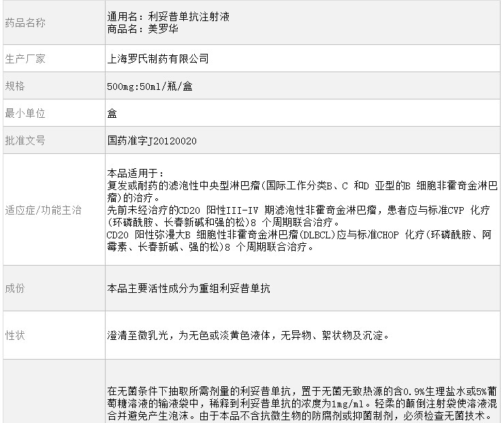504x423 pixels.
Task: Click the line starting 霉素、长春新碱、强的松
Action: click(210, 247)
